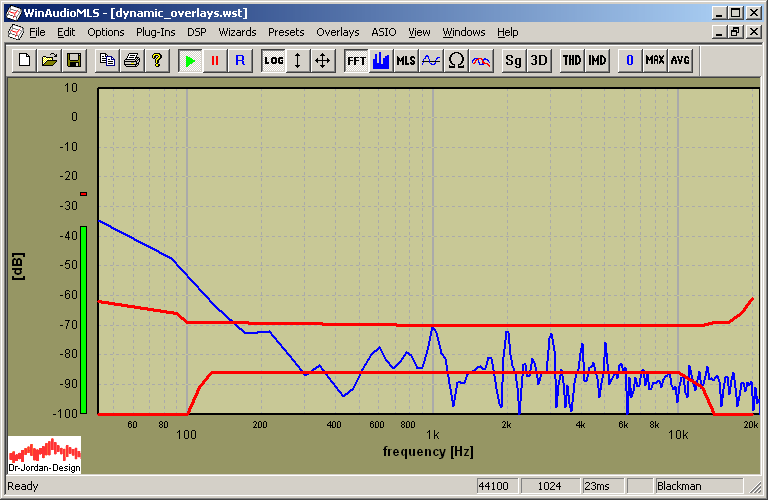Select the spectrum bar chart icon

coord(381,60)
